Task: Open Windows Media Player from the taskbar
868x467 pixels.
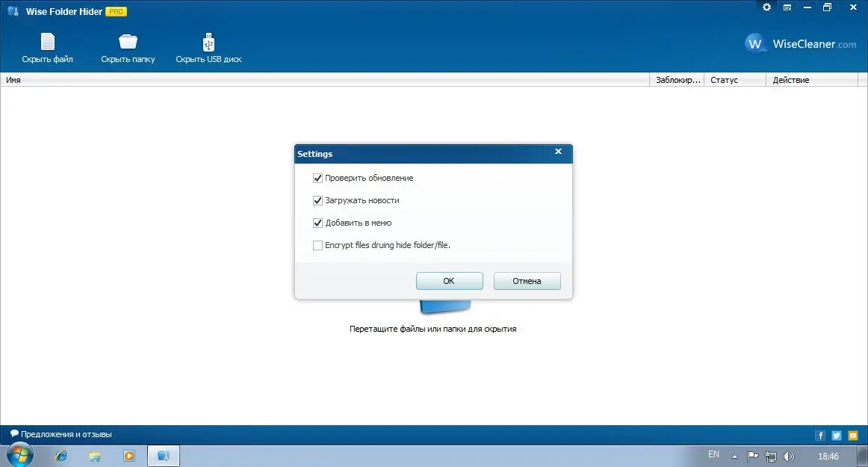Action: coord(129,456)
